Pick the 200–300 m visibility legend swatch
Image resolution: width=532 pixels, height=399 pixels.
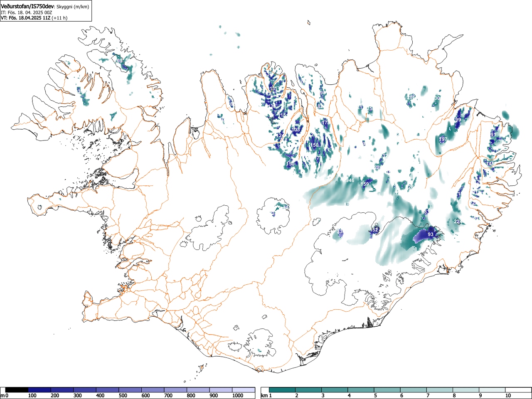tap(62, 390)
